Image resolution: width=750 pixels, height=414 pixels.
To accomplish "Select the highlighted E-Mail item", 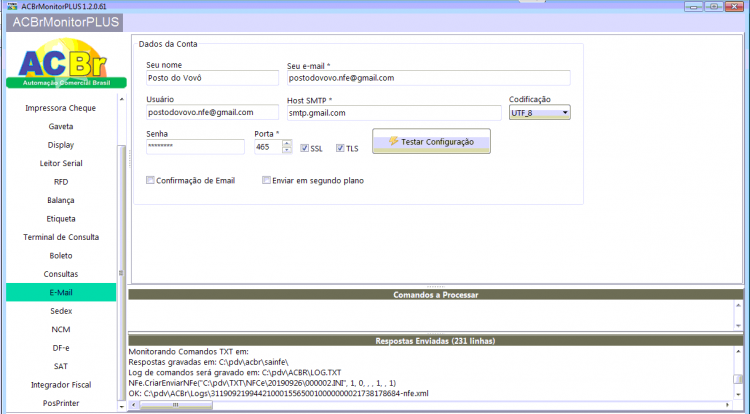I will tap(61, 293).
